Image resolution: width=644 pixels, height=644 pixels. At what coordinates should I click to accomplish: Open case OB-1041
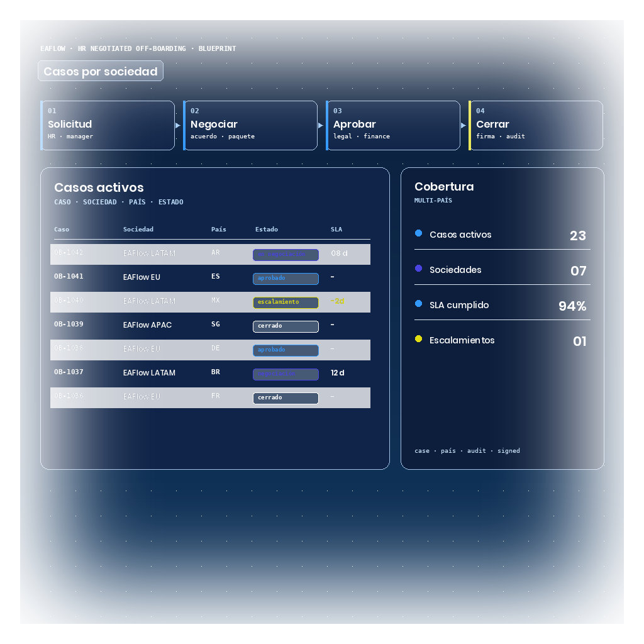[x=210, y=278]
